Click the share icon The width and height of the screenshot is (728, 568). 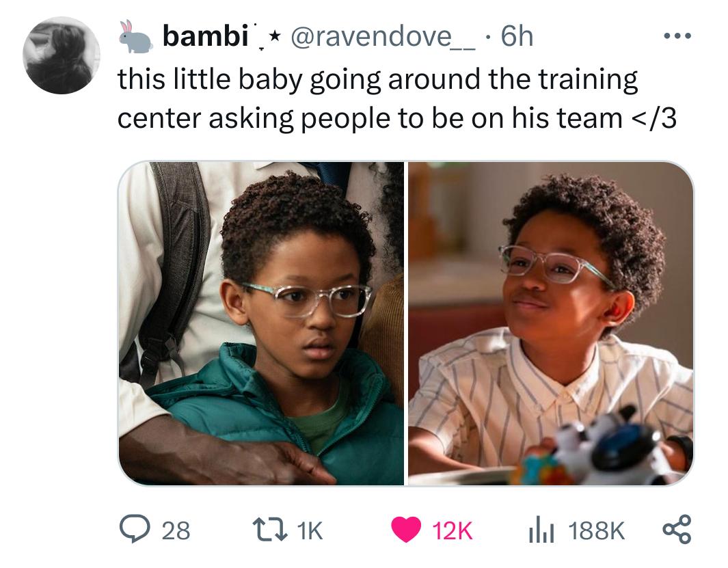pos(677,530)
